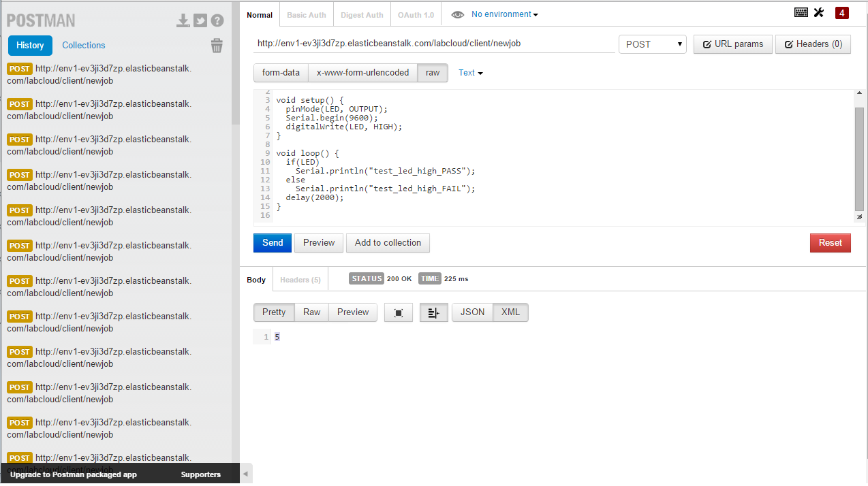Click the red Reset button

pos(831,243)
